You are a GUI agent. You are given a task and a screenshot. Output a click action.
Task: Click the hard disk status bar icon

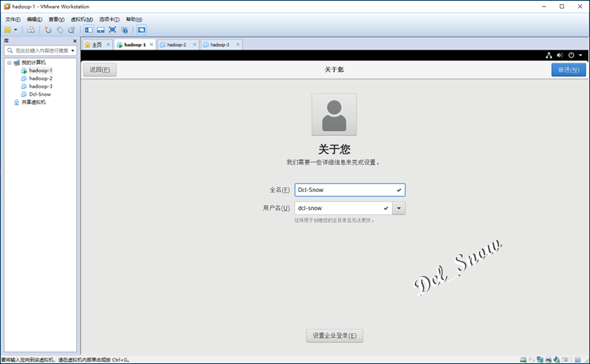click(x=523, y=360)
